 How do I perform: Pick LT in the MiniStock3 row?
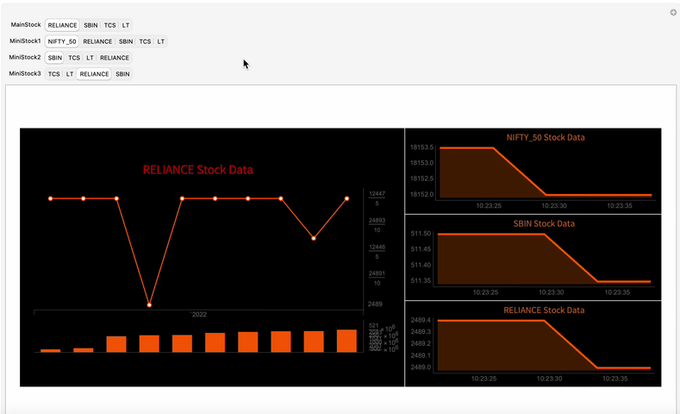coord(70,74)
